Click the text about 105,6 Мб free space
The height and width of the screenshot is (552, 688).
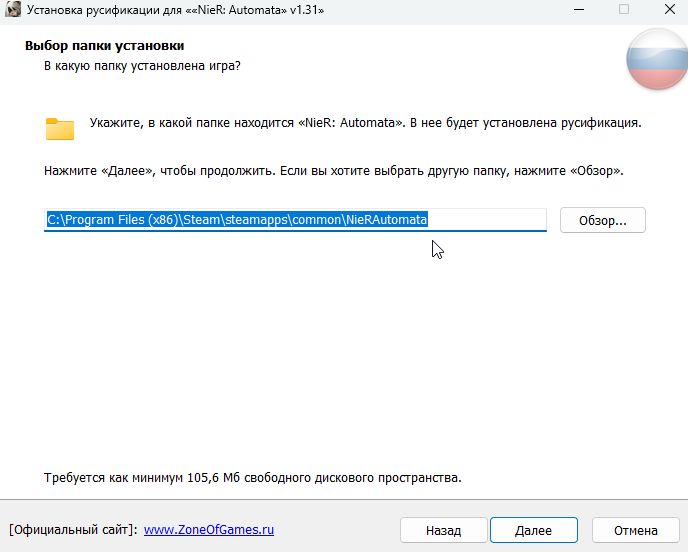tap(253, 477)
